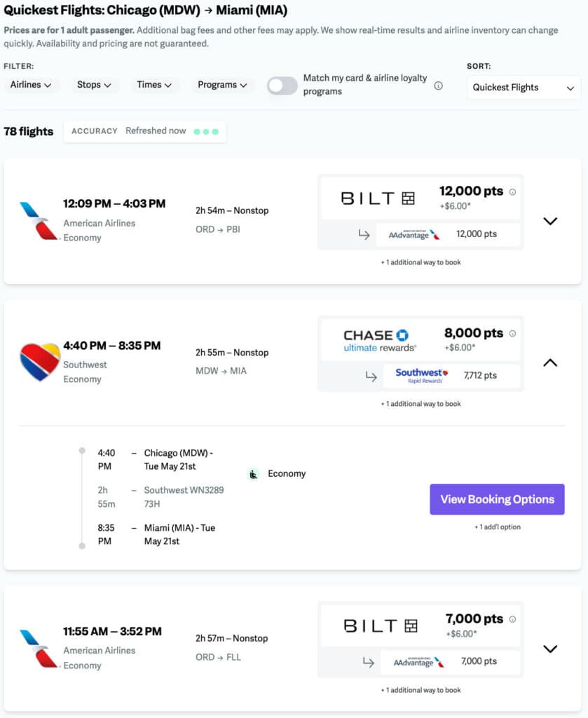Collapse the Southwest flight details
Image resolution: width=588 pixels, height=718 pixels.
[550, 363]
